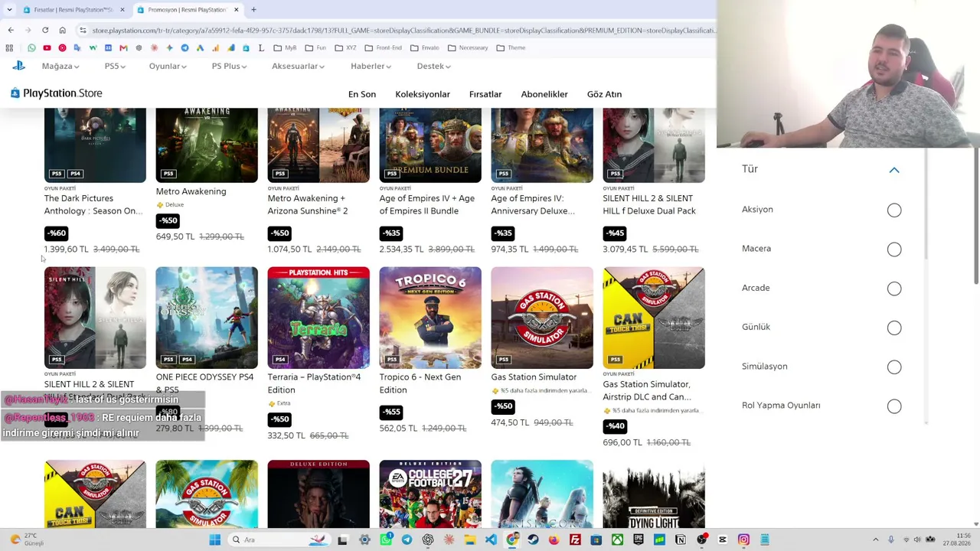Select the Macera genre filter
The image size is (980, 551).
click(894, 249)
